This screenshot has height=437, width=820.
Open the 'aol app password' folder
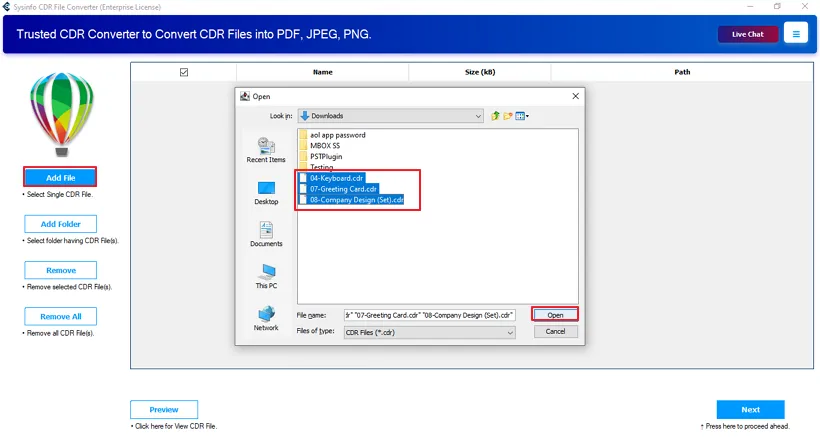tap(333, 135)
